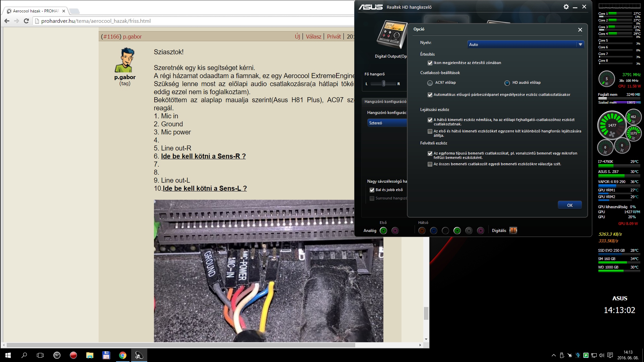Click the motherboard connector photo
This screenshot has height=362, width=644.
268,271
